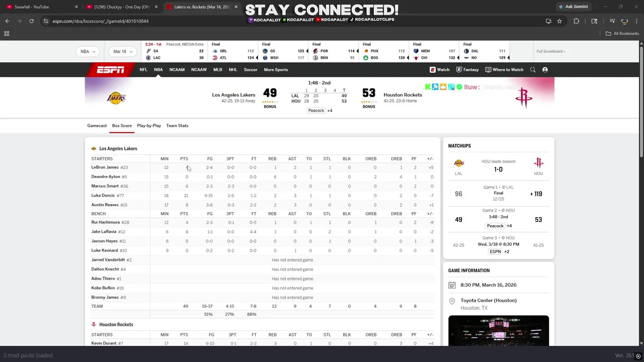Click the Rockets logo in game header
This screenshot has height=362, width=644.
[x=523, y=98]
